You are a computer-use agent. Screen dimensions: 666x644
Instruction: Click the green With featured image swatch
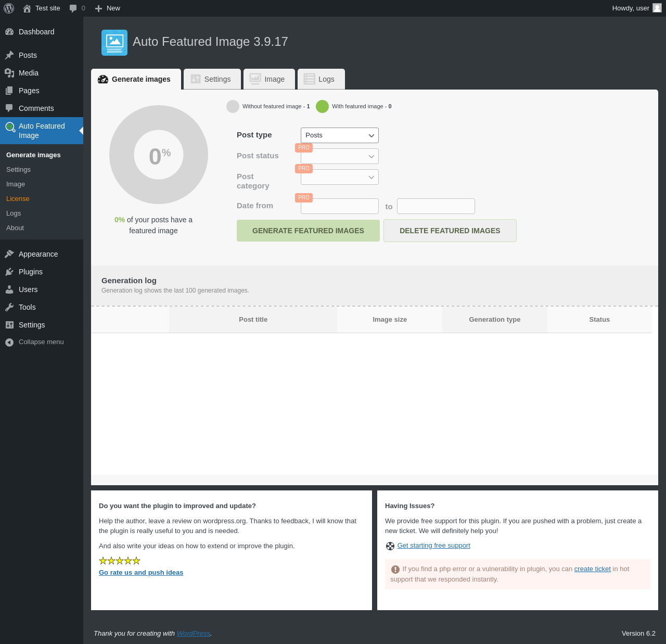(x=322, y=106)
